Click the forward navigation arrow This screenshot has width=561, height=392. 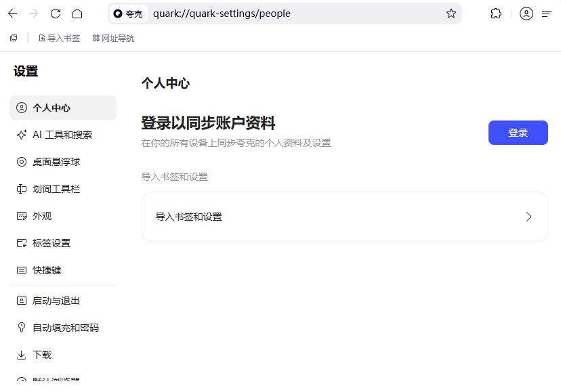coord(34,14)
